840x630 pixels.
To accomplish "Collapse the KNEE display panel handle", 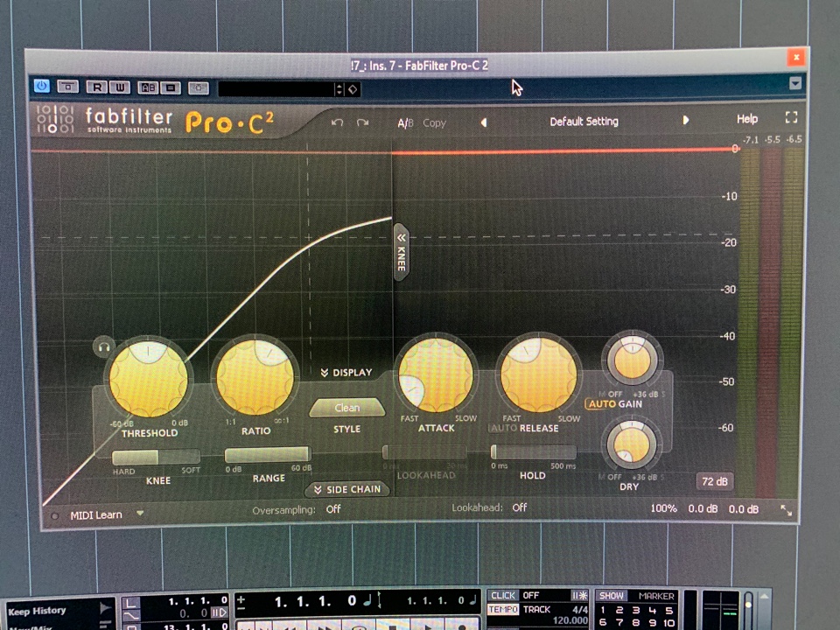I will pyautogui.click(x=402, y=252).
